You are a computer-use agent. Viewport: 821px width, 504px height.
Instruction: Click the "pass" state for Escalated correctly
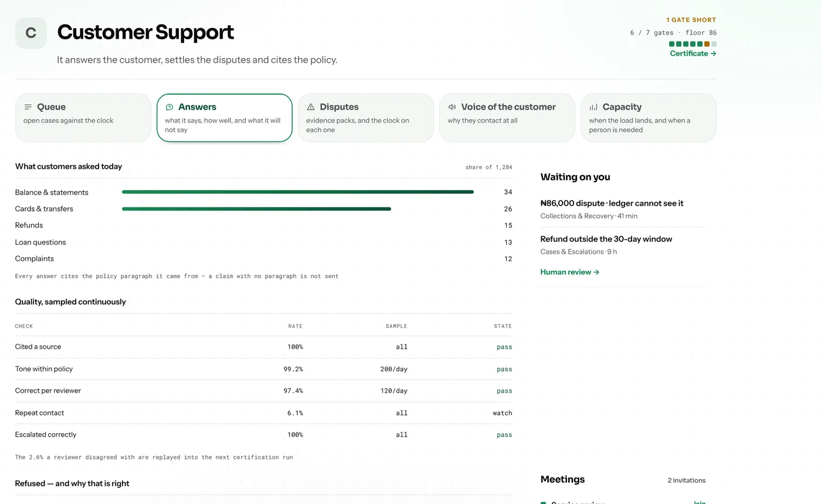point(504,435)
